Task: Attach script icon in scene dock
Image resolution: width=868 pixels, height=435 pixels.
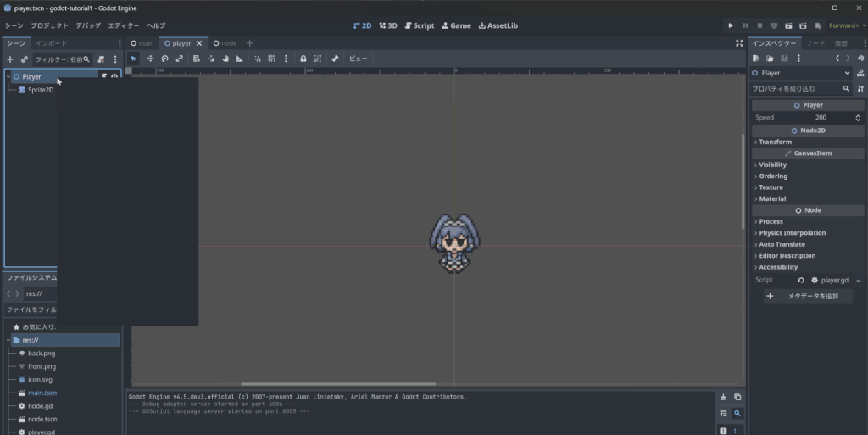Action: [x=101, y=59]
